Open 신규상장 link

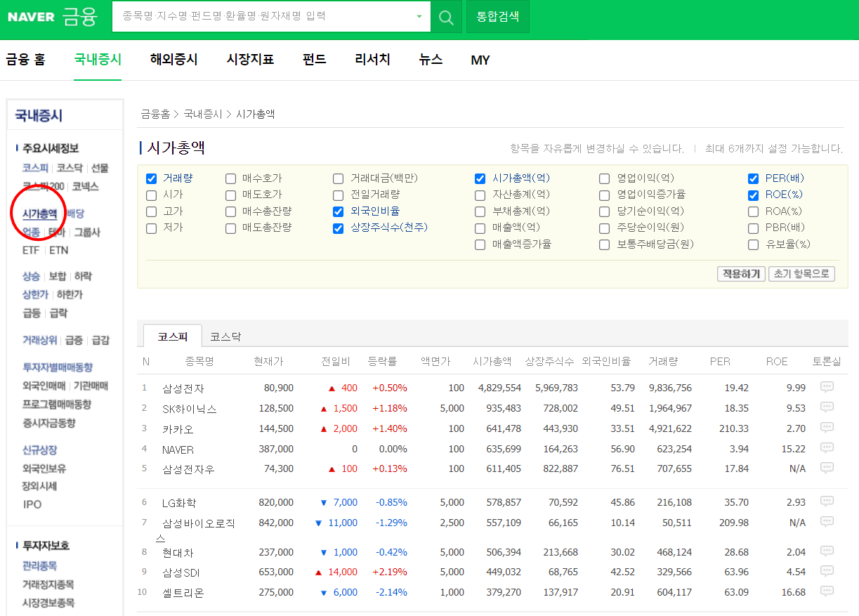[x=39, y=450]
